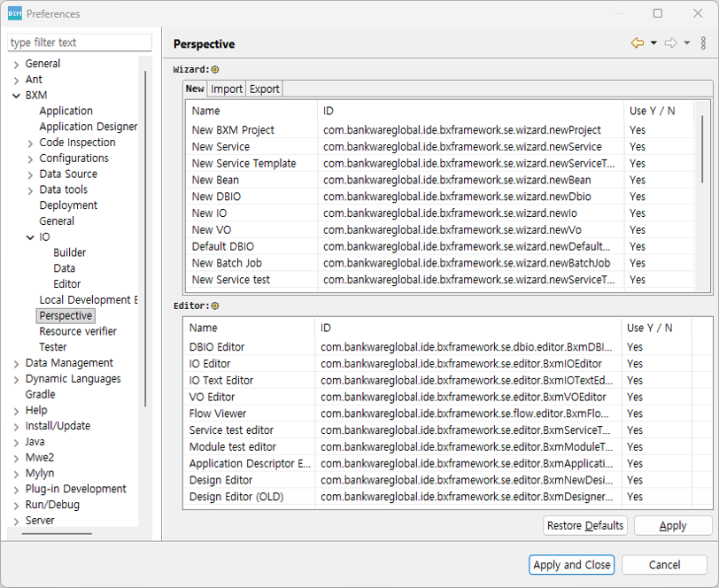Viewport: 719px width, 588px height.
Task: Click the Restore Defaults button
Action: (x=585, y=525)
